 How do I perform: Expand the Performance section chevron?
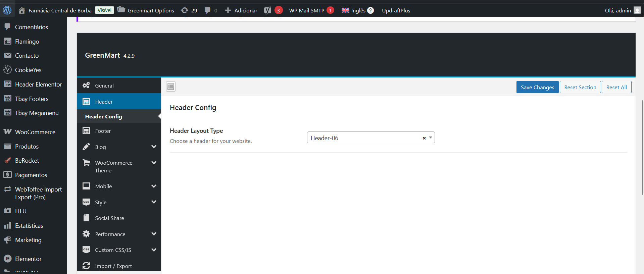154,234
